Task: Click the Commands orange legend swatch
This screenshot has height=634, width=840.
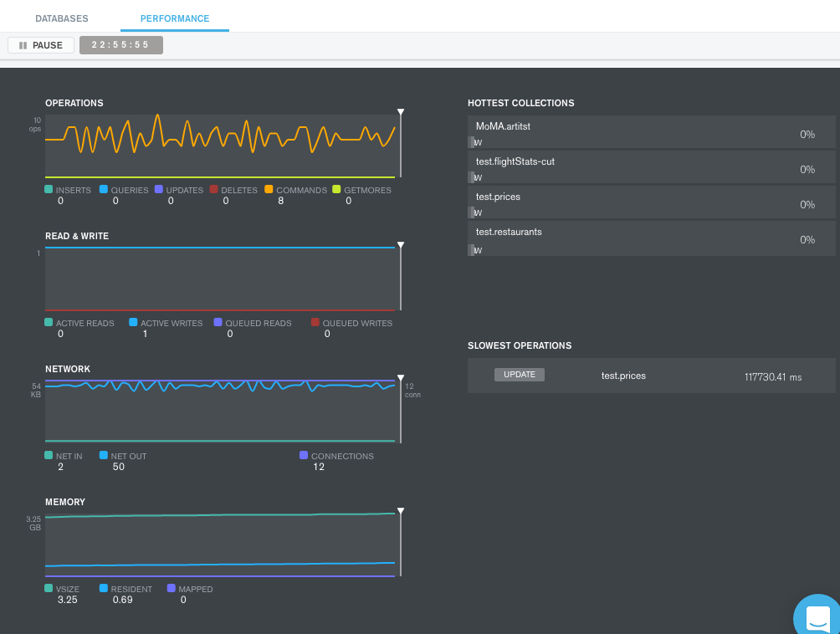Action: pos(269,190)
